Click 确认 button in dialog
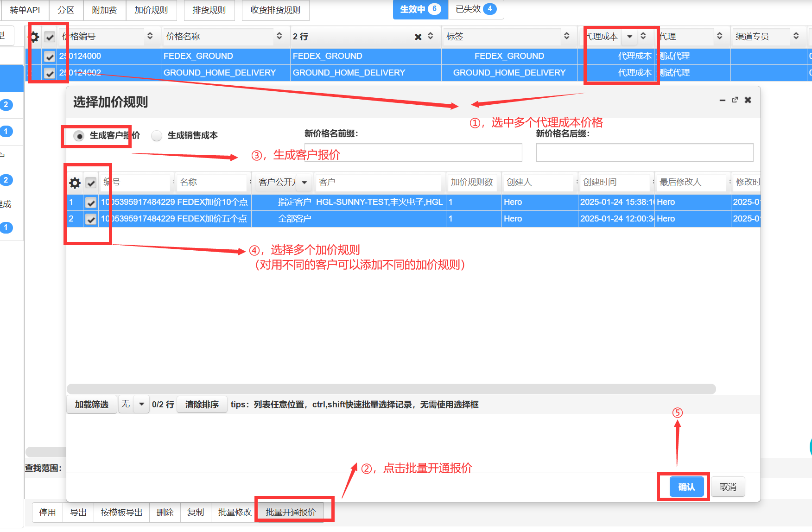This screenshot has height=532, width=812. [x=686, y=487]
